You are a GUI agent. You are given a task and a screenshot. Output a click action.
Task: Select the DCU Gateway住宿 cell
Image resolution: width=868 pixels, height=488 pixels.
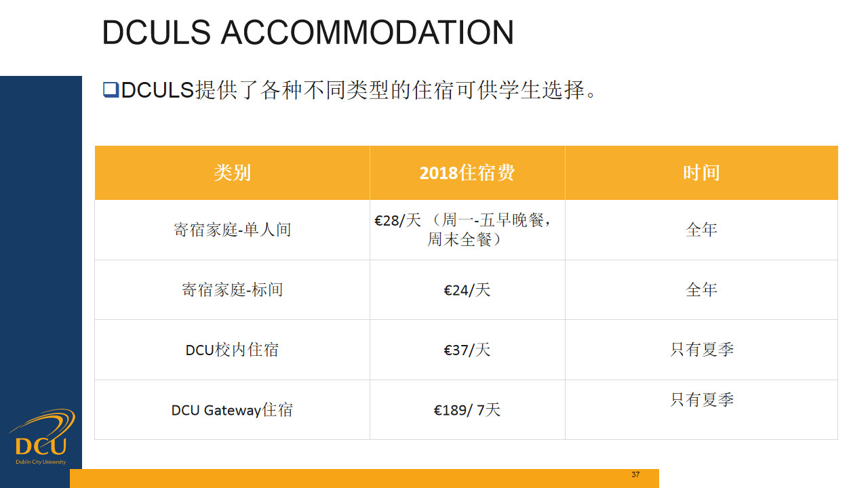232,410
